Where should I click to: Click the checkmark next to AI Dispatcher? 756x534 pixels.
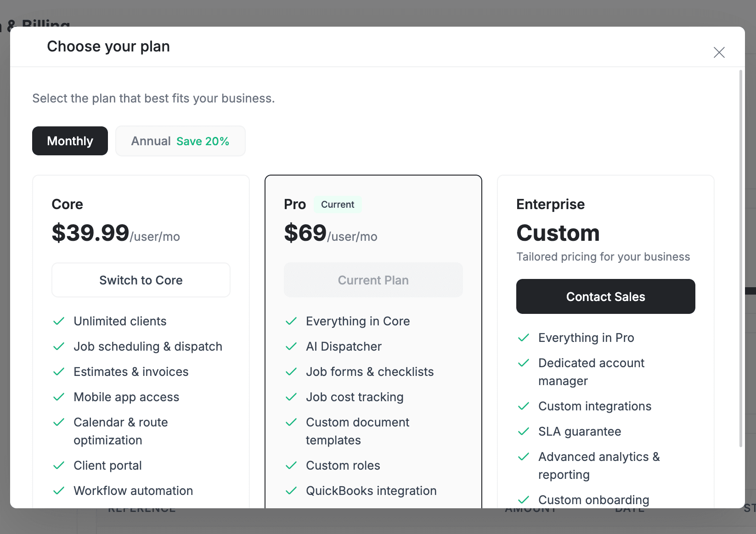click(x=292, y=347)
